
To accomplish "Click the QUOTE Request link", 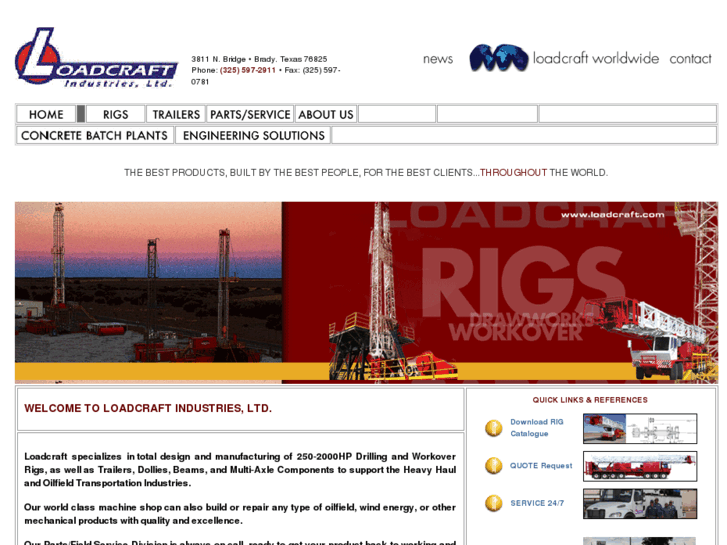I will [x=541, y=465].
